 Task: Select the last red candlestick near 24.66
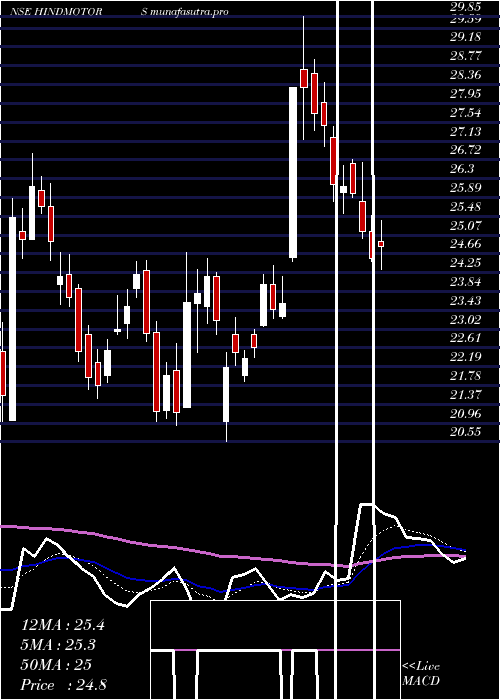[381, 244]
